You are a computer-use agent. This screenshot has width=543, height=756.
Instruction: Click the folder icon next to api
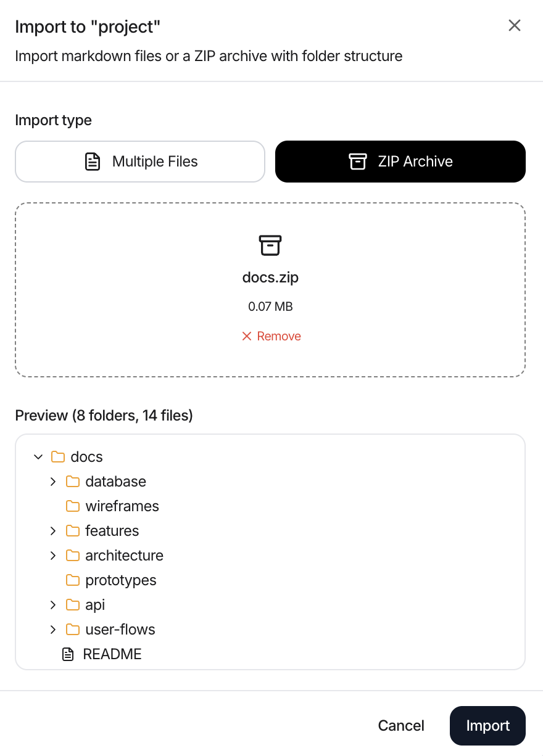tap(72, 604)
